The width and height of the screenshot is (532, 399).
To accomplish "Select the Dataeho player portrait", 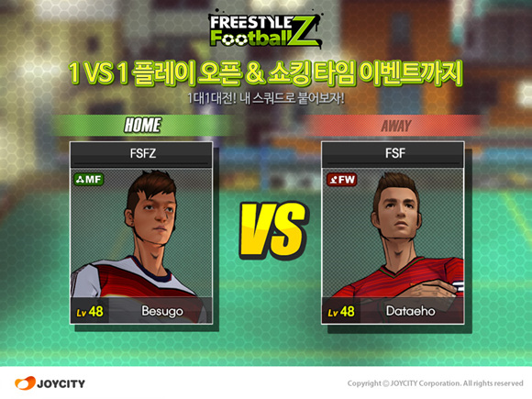I will click(x=393, y=233).
